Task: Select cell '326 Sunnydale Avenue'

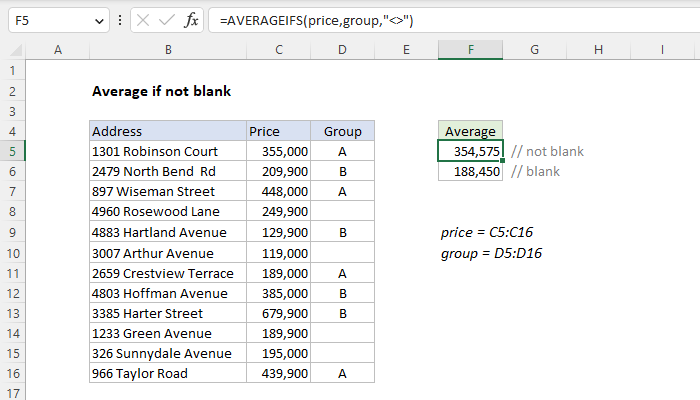Action: 168,354
